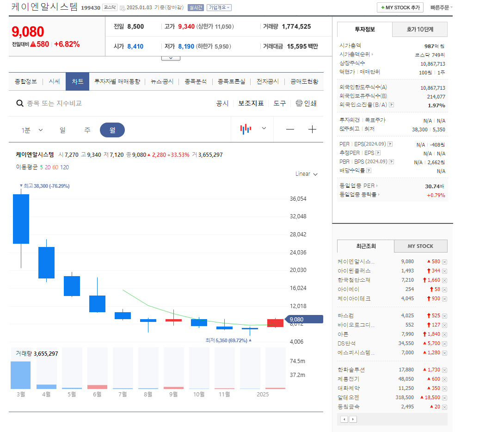Switch to 뉴스공시 tab
The image size is (504, 432).
162,81
